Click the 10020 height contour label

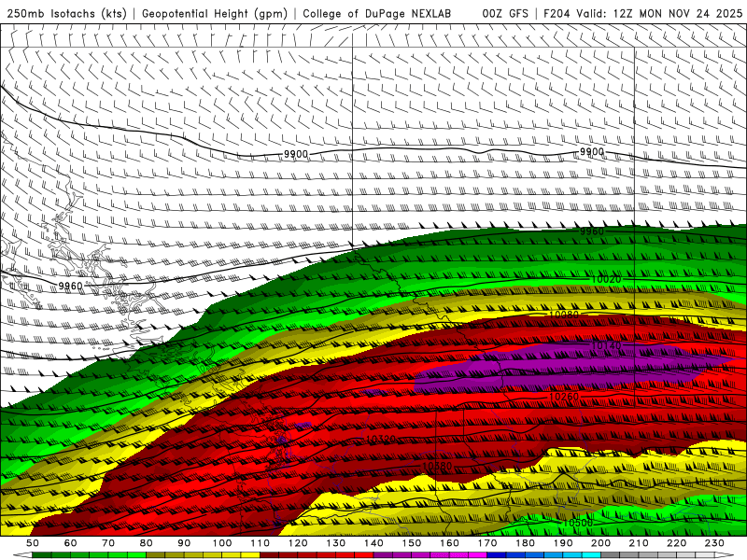(x=606, y=279)
